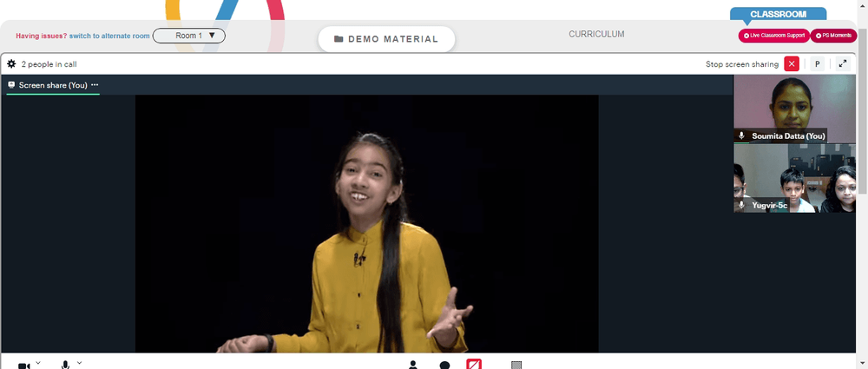868x369 pixels.
Task: Open chat bubble icon in bottom toolbar
Action: (x=444, y=366)
